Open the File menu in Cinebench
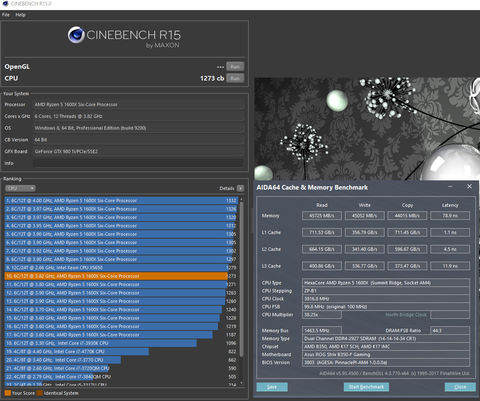 pos(6,15)
